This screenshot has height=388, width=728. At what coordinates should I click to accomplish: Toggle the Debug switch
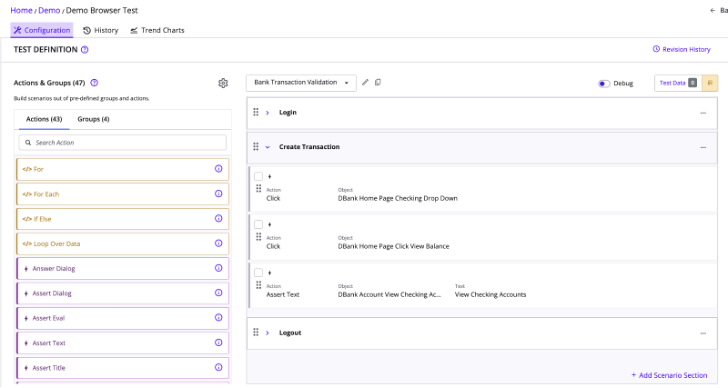[x=604, y=84]
